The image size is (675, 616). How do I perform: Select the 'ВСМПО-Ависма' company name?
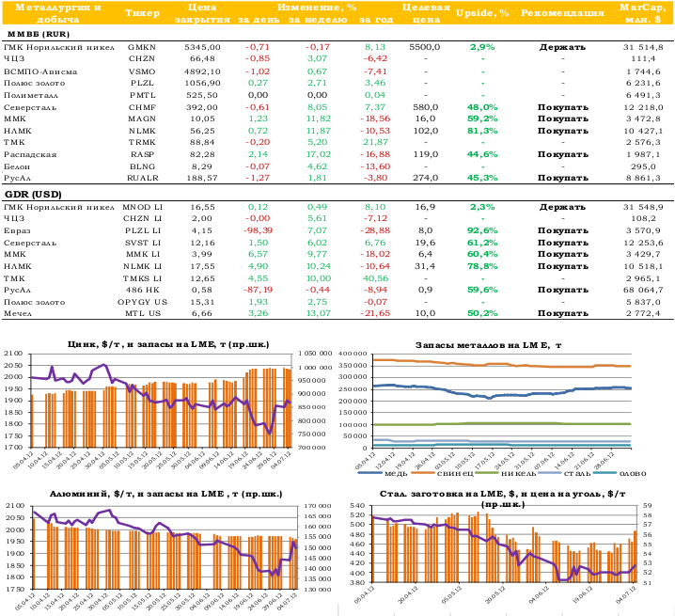coord(40,71)
